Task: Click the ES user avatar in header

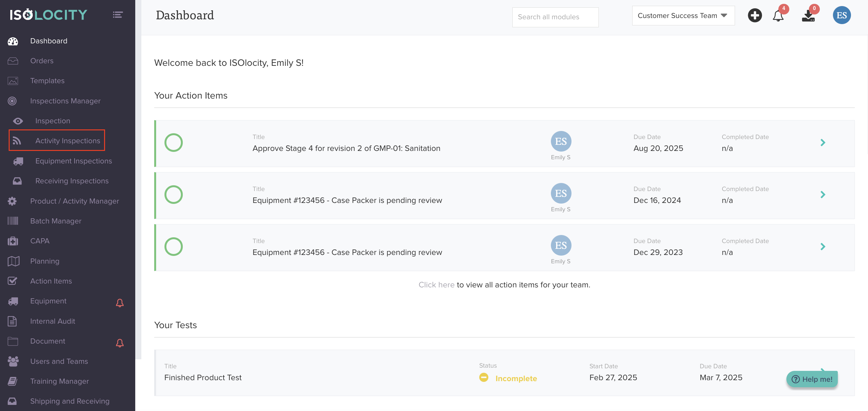Action: (x=841, y=15)
